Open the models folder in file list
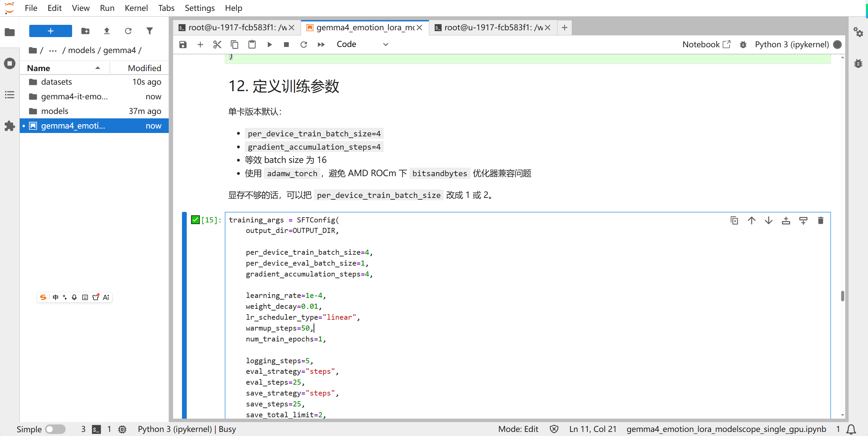The width and height of the screenshot is (868, 436). pyautogui.click(x=94, y=111)
